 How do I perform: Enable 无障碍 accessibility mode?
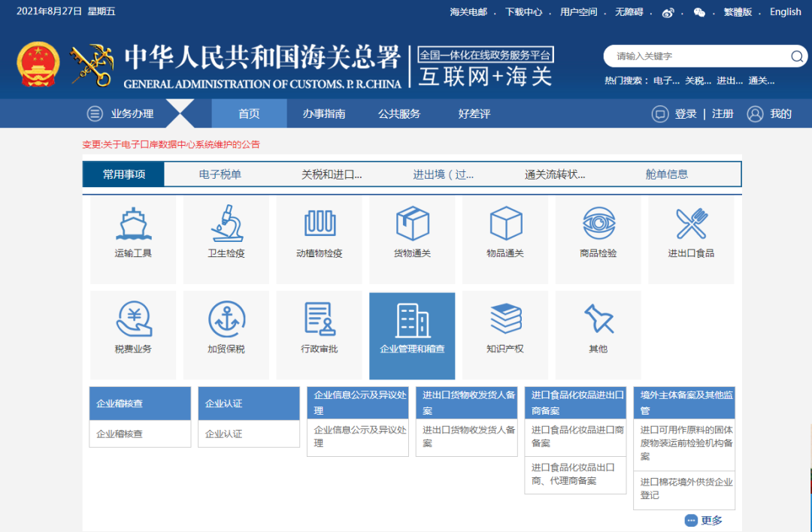click(629, 12)
